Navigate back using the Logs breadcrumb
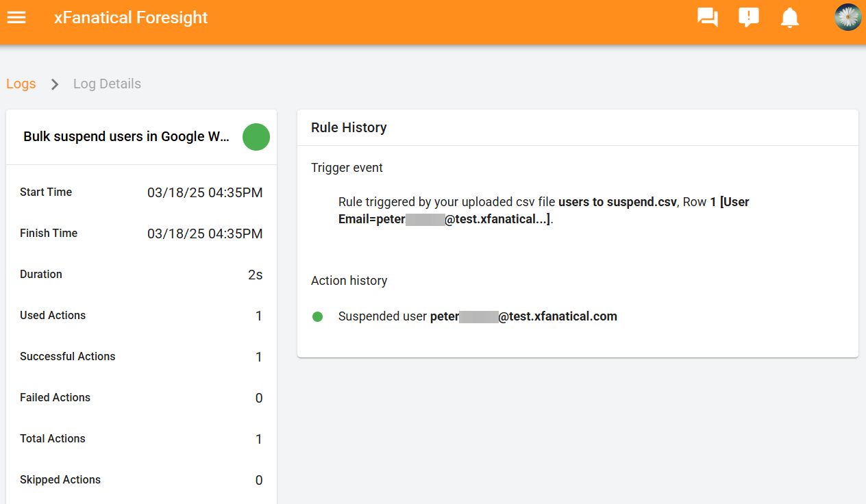Image resolution: width=866 pixels, height=504 pixels. [x=21, y=84]
